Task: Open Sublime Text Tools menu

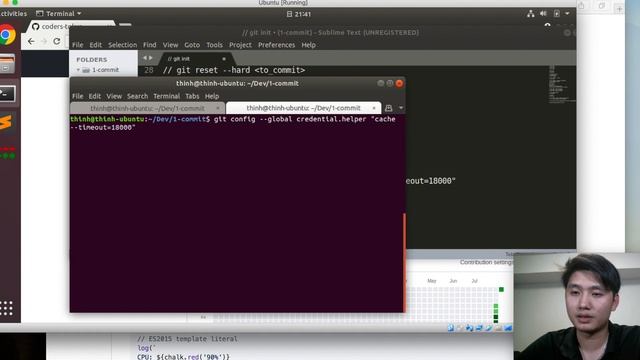Action: (214, 45)
